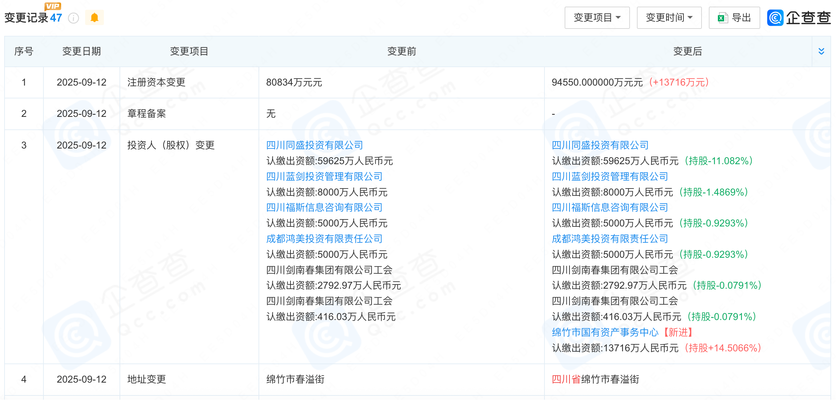Click the 变更日期 column header
836x400 pixels.
(81, 51)
